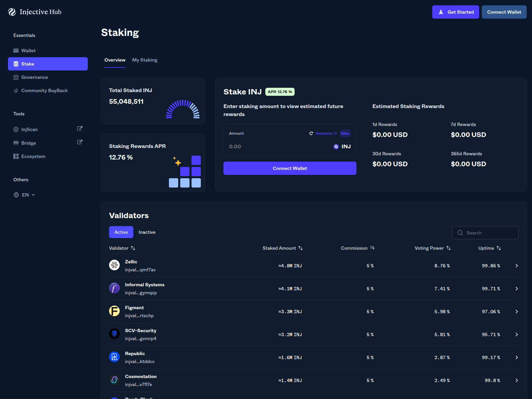Click Total Staked value 55,048,511

[126, 101]
